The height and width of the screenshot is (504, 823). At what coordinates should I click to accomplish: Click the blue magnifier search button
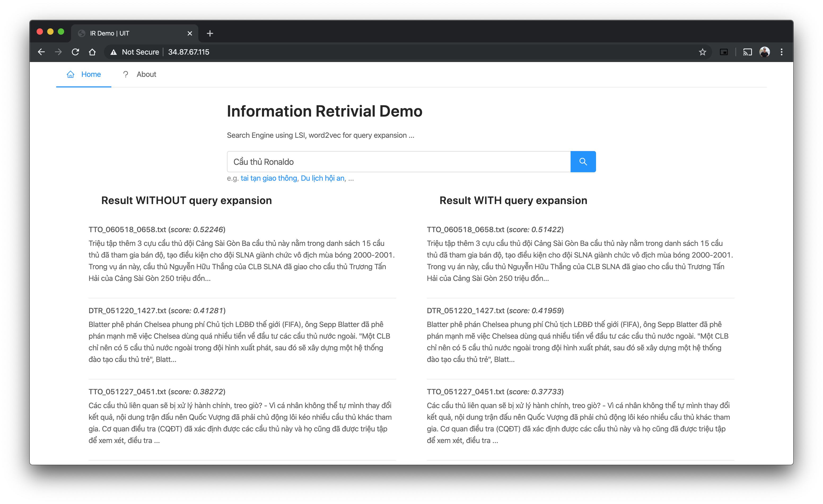(x=583, y=162)
